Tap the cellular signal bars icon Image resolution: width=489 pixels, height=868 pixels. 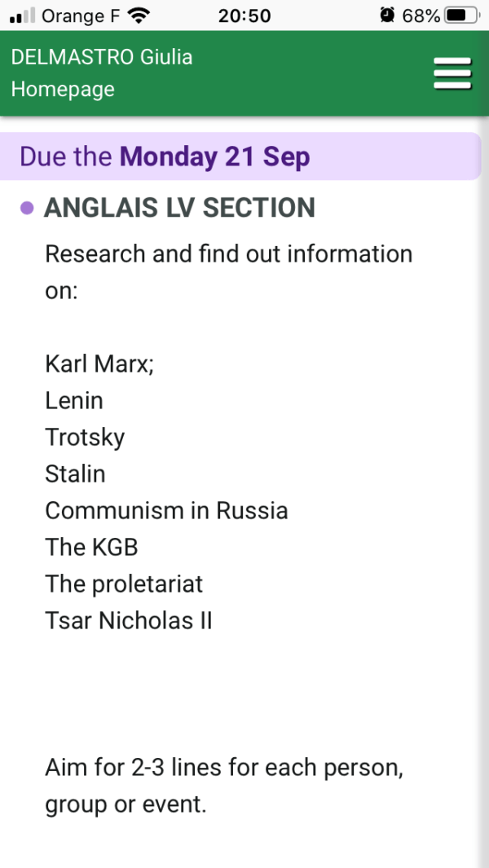coord(22,15)
